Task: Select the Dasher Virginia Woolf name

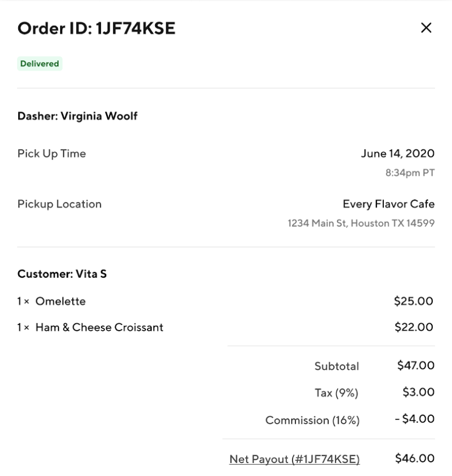Action: 77,116
